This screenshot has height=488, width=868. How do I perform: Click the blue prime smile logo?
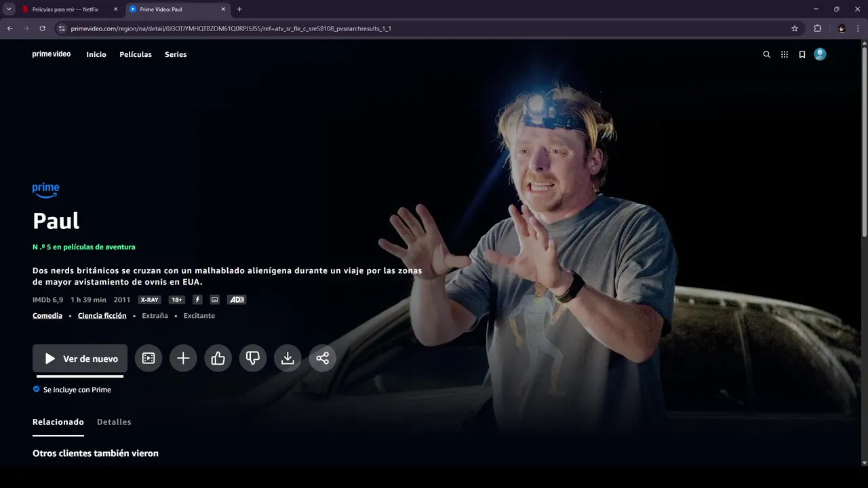pos(45,190)
